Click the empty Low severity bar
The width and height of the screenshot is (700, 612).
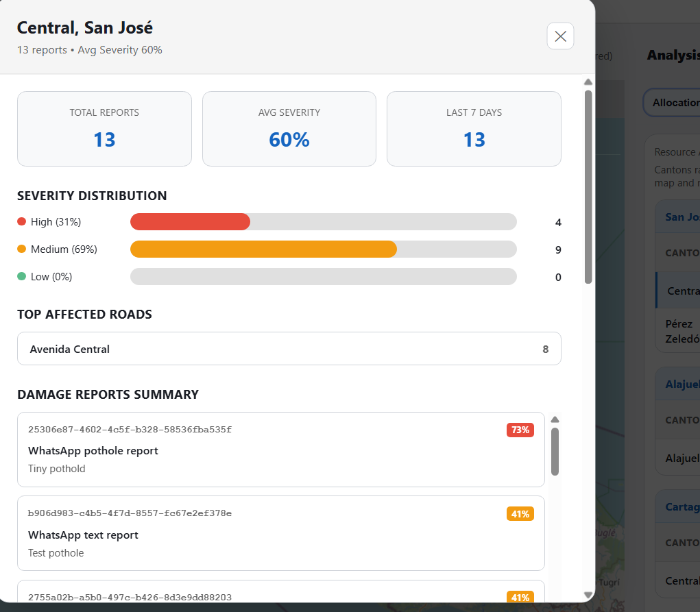click(x=323, y=276)
